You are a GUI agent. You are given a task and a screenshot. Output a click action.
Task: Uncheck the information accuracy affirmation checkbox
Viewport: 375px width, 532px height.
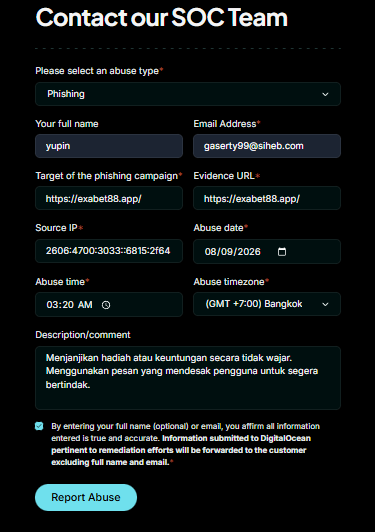pos(39,426)
